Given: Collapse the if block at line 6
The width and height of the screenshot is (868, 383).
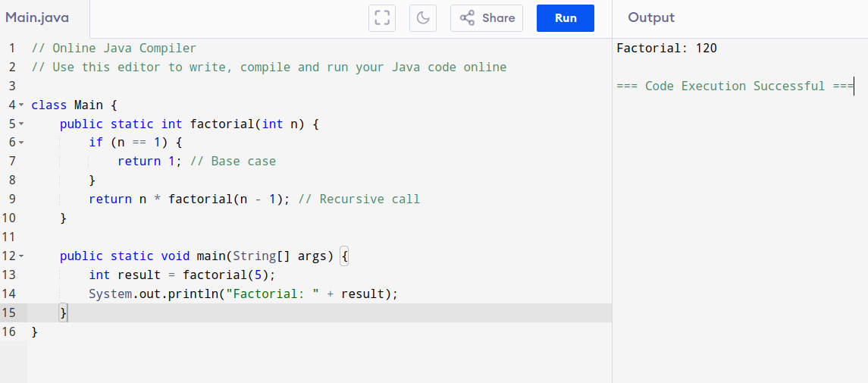Looking at the screenshot, I should (x=21, y=143).
